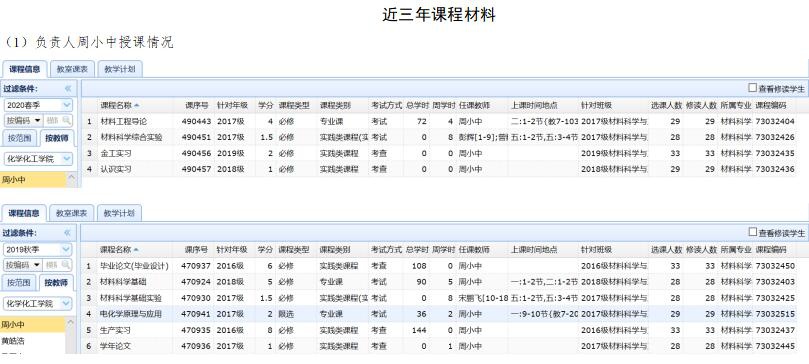809x364 pixels.
Task: Select teacher 周小中 in the 2019秋季 panel
Action: [33, 324]
